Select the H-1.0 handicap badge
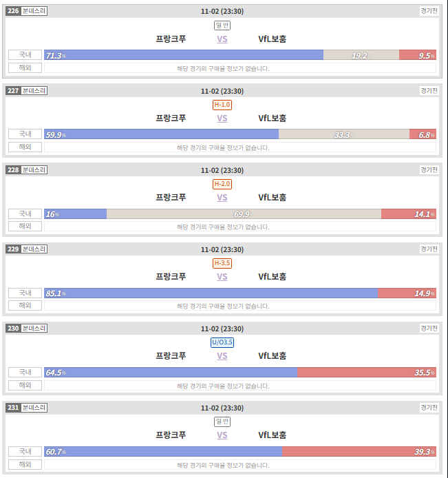This screenshot has height=478, width=448. click(222, 105)
